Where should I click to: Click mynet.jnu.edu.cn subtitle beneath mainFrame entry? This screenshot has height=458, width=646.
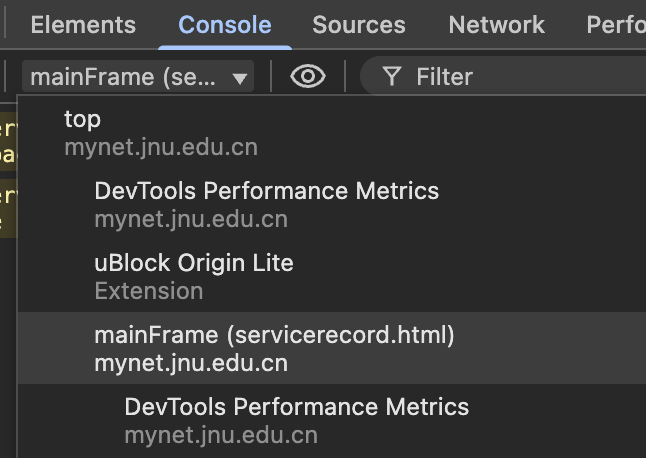191,363
